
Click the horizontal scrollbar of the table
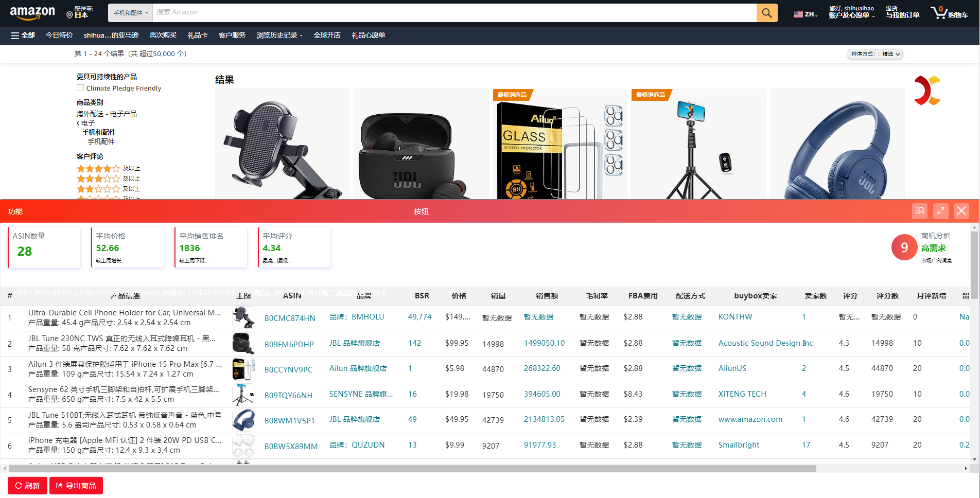pyautogui.click(x=413, y=468)
